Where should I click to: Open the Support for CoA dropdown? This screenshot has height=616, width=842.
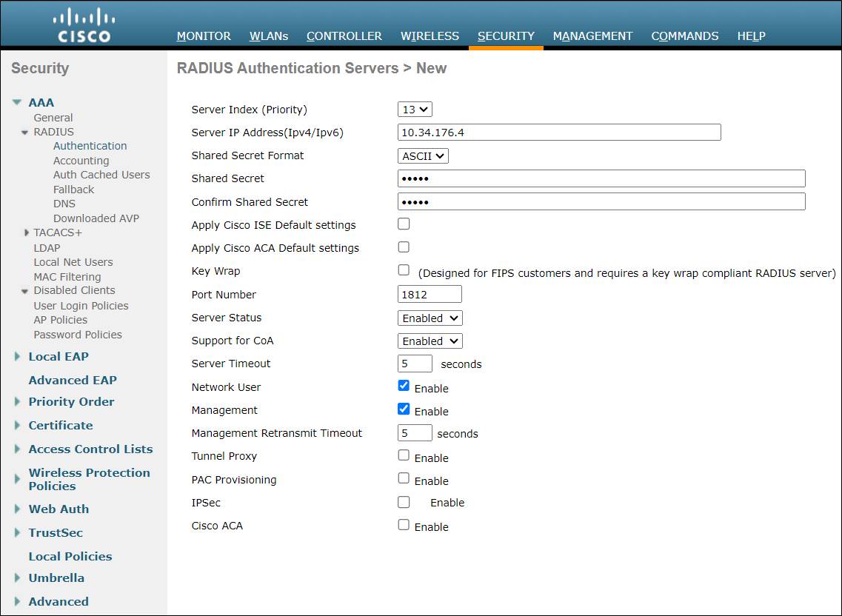coord(430,341)
